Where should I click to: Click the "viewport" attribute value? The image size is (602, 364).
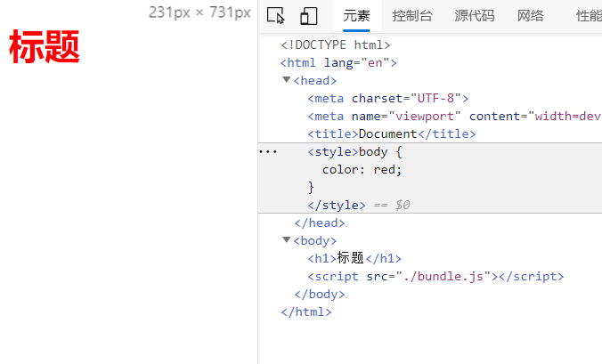coord(425,117)
